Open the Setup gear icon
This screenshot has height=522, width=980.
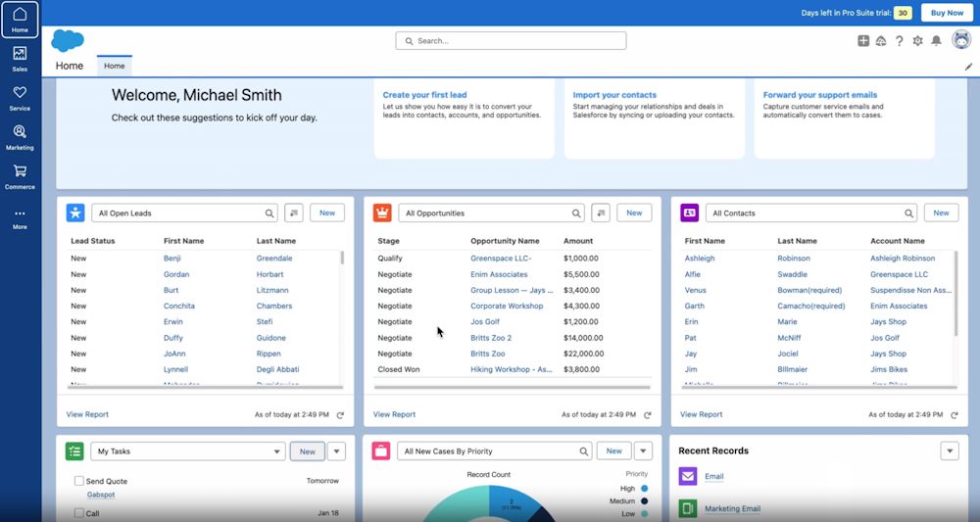(x=917, y=40)
